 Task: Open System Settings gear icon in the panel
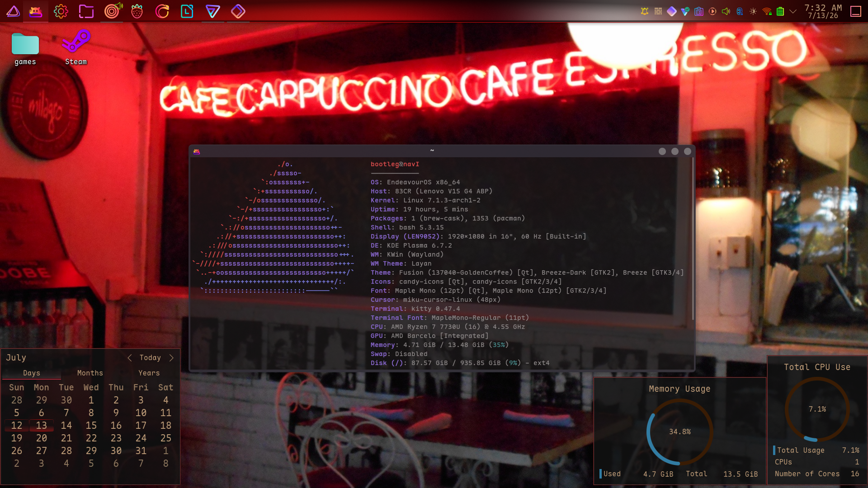click(x=61, y=11)
